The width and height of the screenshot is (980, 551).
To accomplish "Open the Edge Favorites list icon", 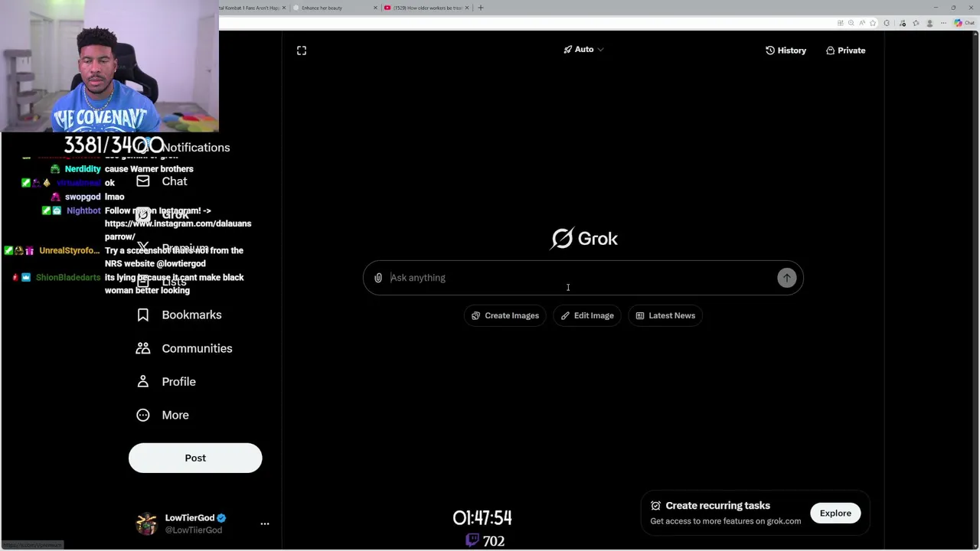I will pos(916,23).
